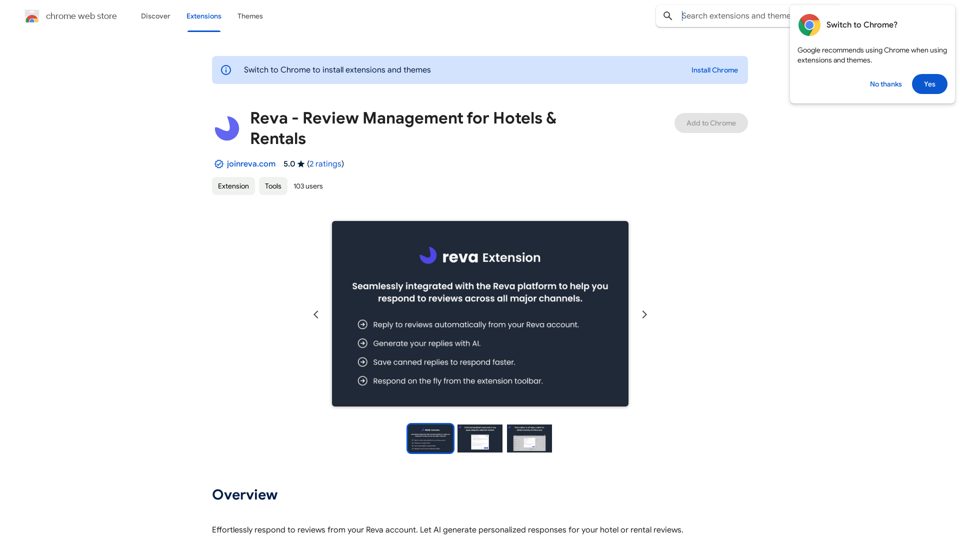Click the 'Switch to Chrome?' popup title
This screenshot has height=540, width=960.
point(861,25)
